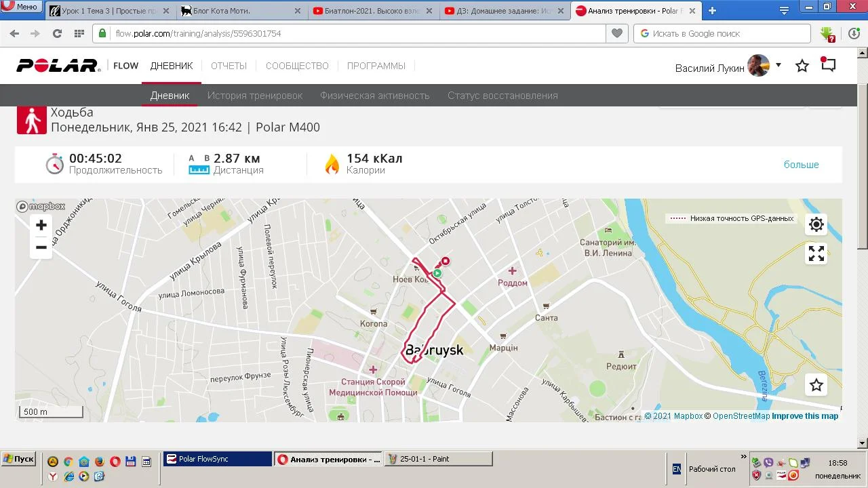The width and height of the screenshot is (868, 488).
Task: Click the route start marker on map
Action: pos(437,273)
